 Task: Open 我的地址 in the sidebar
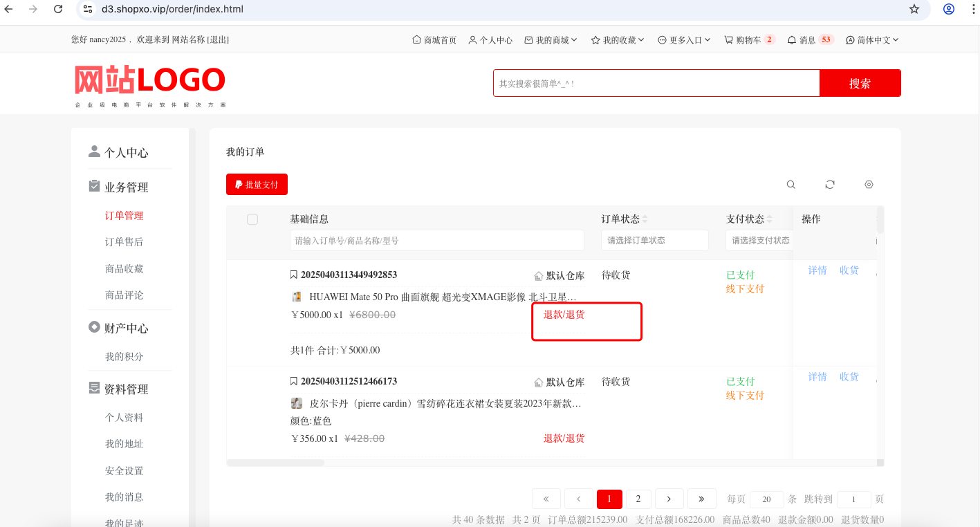pos(124,444)
